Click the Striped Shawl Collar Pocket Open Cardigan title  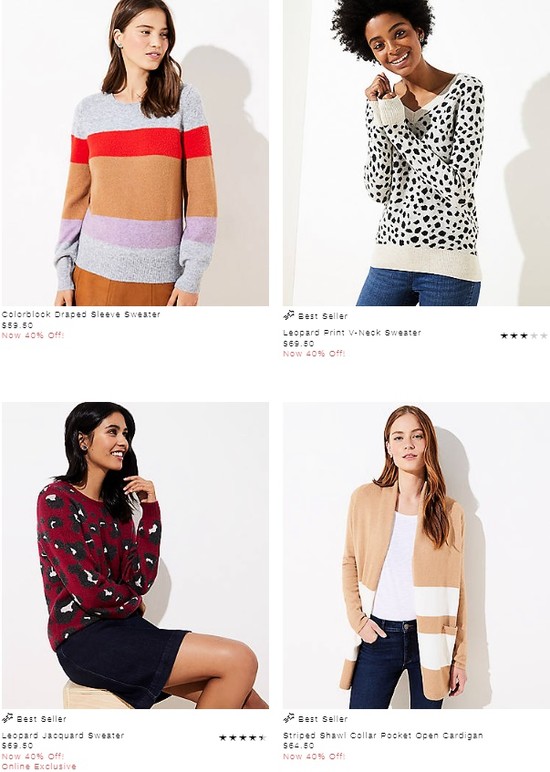click(383, 736)
